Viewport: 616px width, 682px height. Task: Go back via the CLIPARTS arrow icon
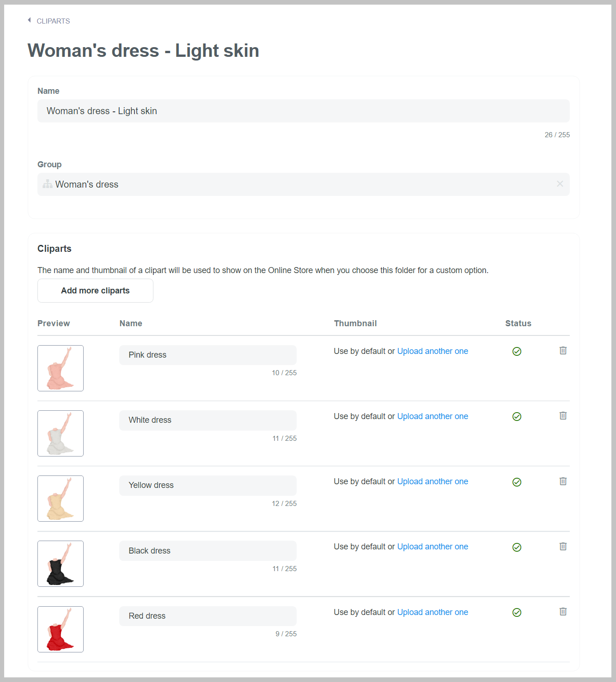pos(30,20)
